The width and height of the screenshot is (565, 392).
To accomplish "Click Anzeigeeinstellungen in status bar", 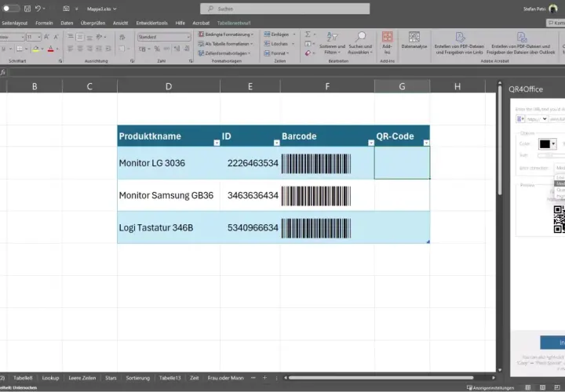I will (490, 387).
